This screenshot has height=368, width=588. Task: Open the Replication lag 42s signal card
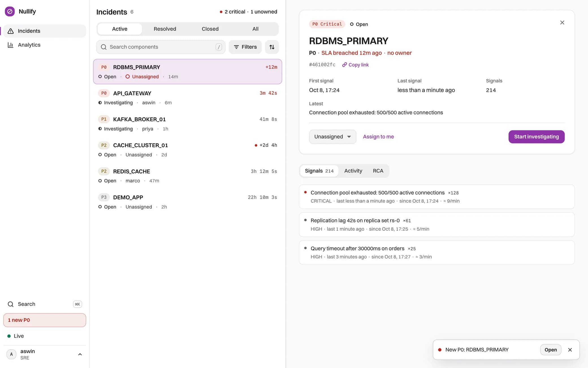pyautogui.click(x=437, y=224)
